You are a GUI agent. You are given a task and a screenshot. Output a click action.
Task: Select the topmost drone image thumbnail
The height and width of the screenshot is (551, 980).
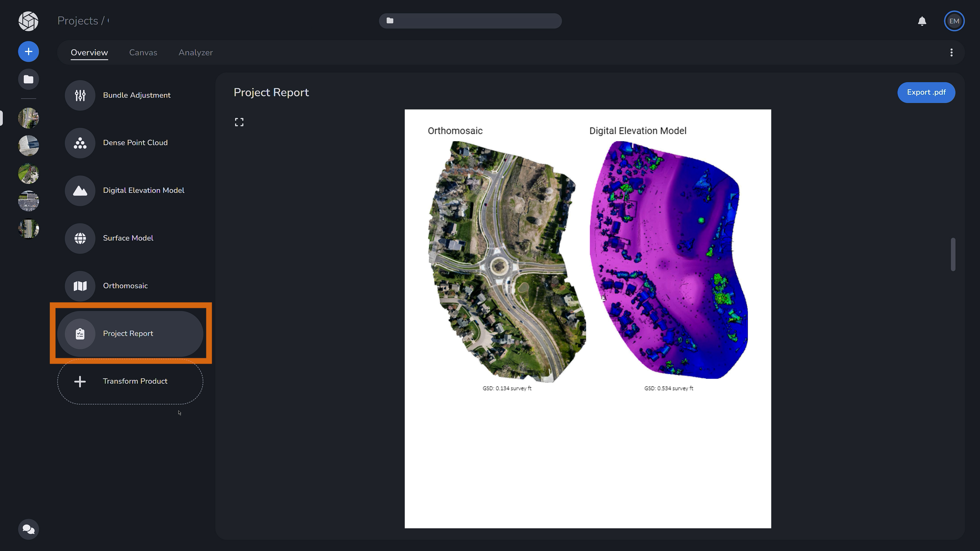click(x=28, y=118)
